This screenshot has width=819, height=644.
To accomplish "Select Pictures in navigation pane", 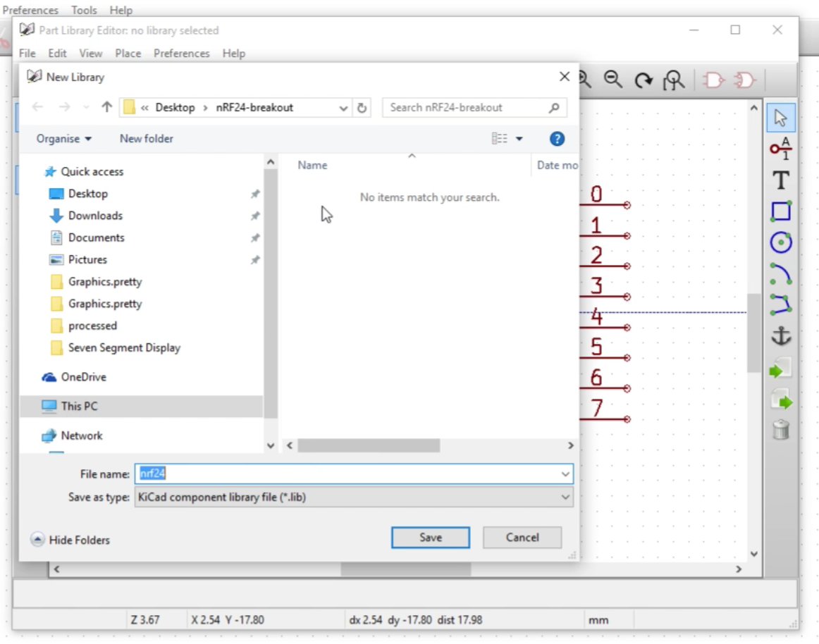I will (x=87, y=259).
